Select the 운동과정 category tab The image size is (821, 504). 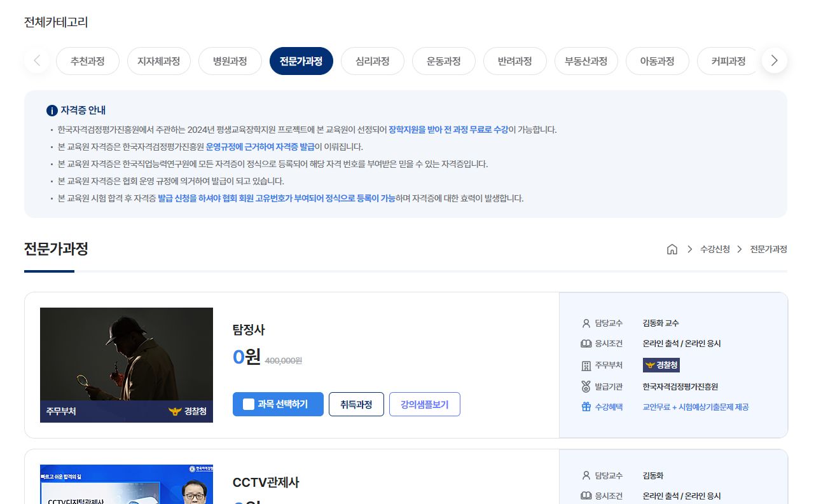coord(443,61)
